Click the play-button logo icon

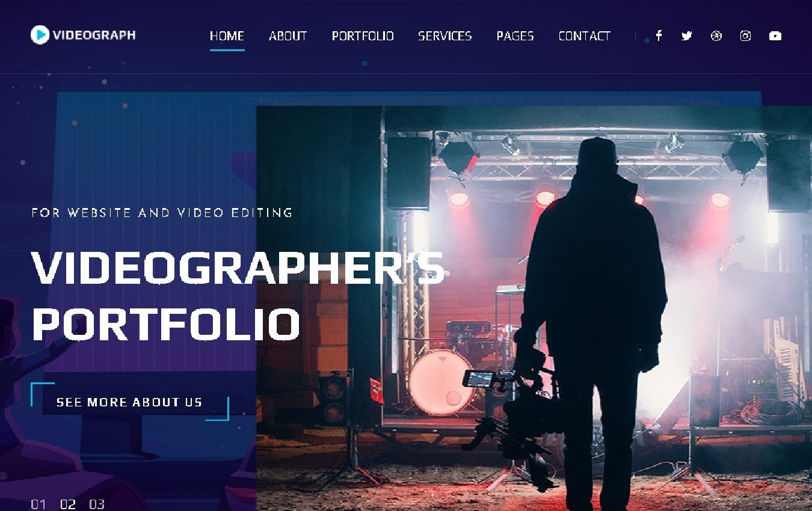pyautogui.click(x=40, y=35)
